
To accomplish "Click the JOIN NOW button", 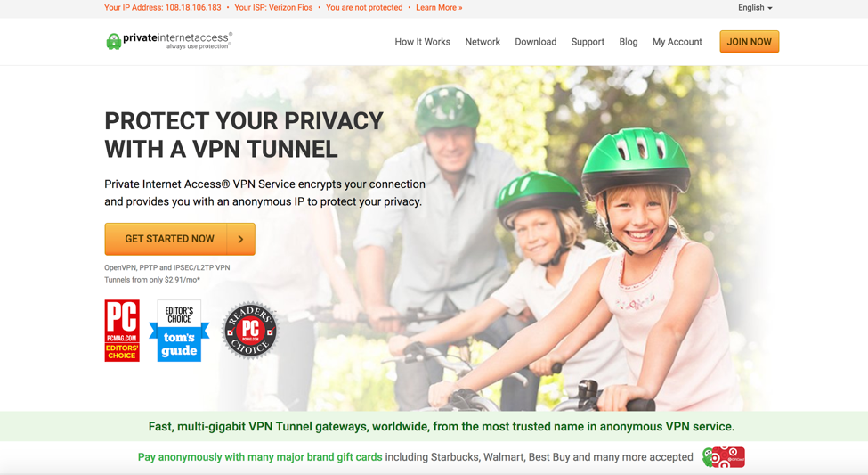I will click(x=749, y=42).
